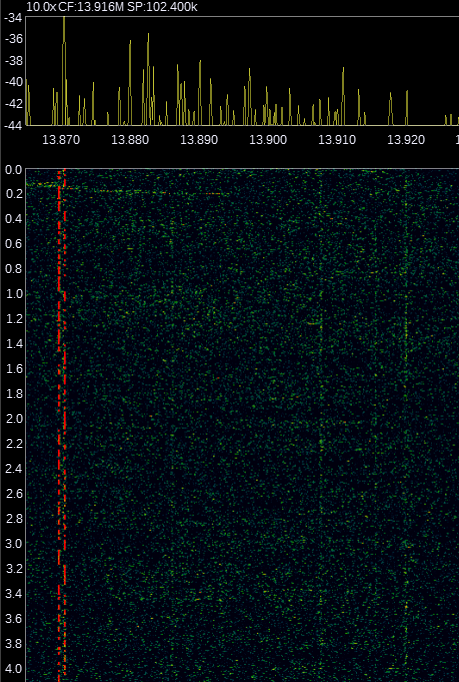Pick the 0.8 waterfall time label
Image resolution: width=459 pixels, height=682 pixels.
coord(13,269)
